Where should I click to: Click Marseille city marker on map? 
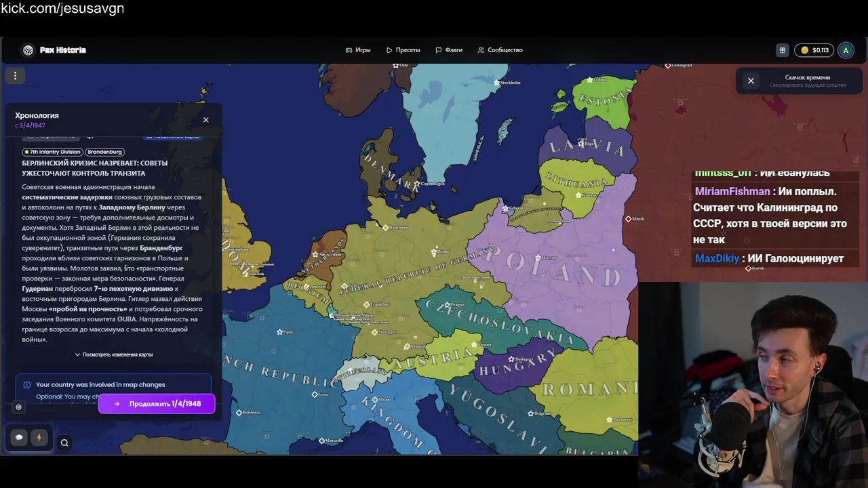coord(321,441)
